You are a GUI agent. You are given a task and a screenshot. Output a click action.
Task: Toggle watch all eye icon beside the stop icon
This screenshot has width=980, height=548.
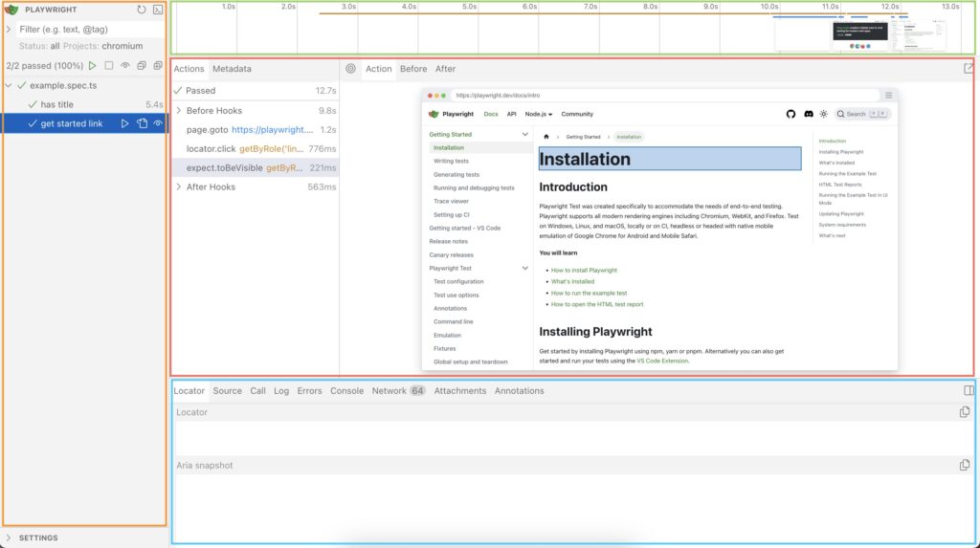(125, 66)
